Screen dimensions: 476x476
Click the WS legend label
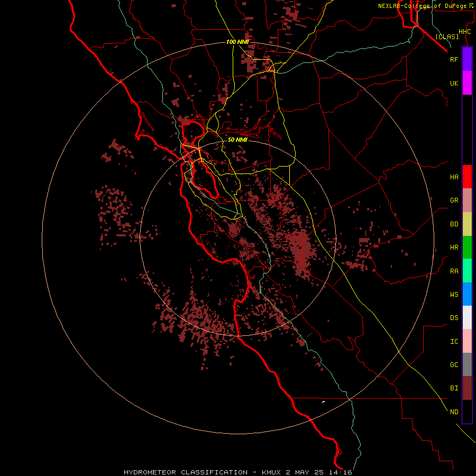click(x=454, y=295)
